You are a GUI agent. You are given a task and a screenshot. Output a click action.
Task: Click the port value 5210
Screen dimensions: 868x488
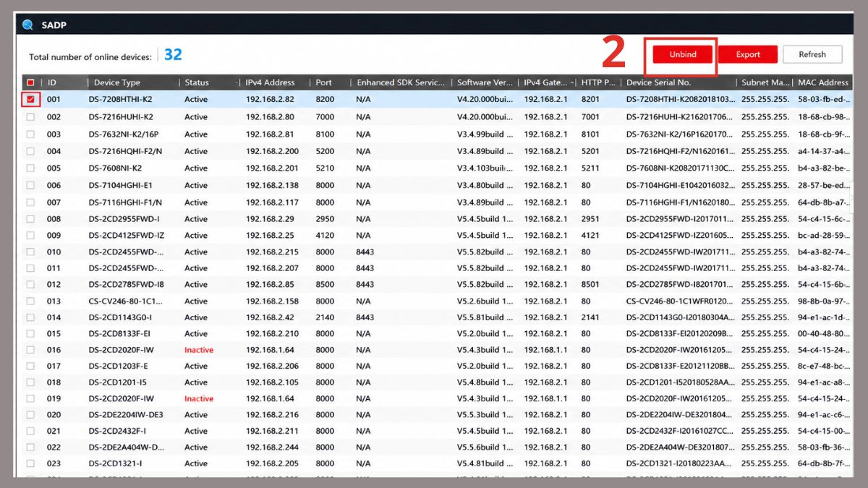point(325,168)
